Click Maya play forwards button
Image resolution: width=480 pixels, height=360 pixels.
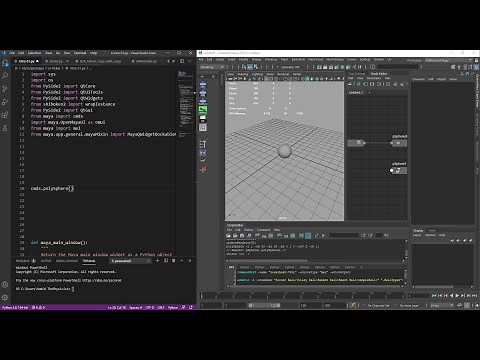457,296
